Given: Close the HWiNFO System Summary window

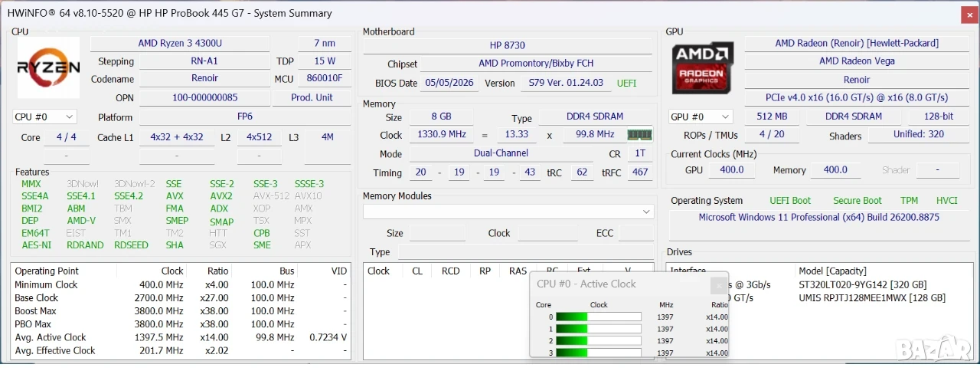Looking at the screenshot, I should (968, 14).
